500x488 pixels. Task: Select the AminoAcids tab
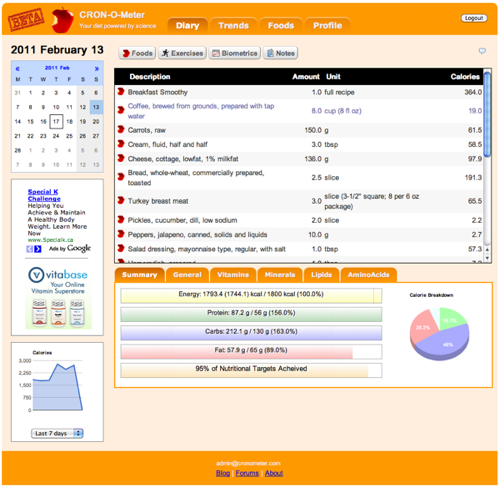[368, 275]
